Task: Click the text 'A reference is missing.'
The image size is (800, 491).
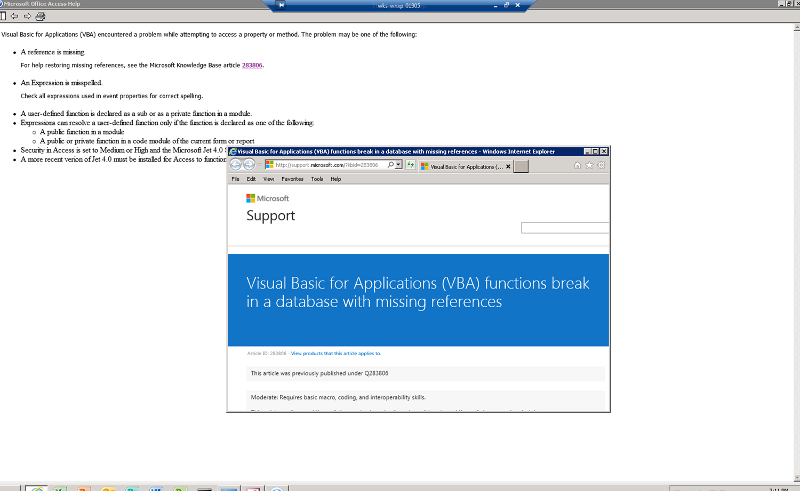Action: tap(53, 52)
